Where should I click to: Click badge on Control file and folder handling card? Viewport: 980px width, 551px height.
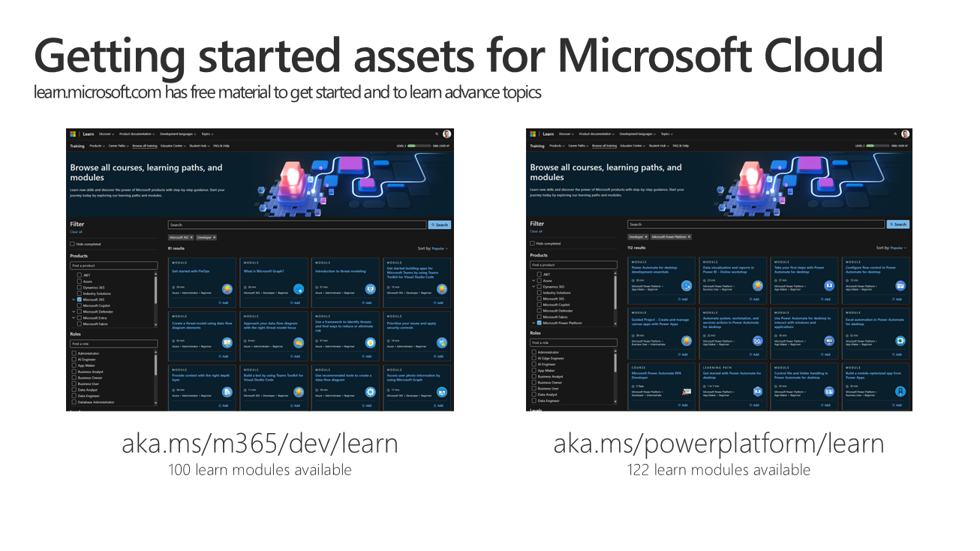point(829,392)
